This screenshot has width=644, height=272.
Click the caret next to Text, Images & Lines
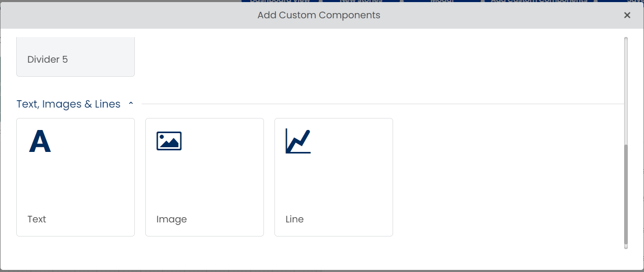(x=131, y=104)
